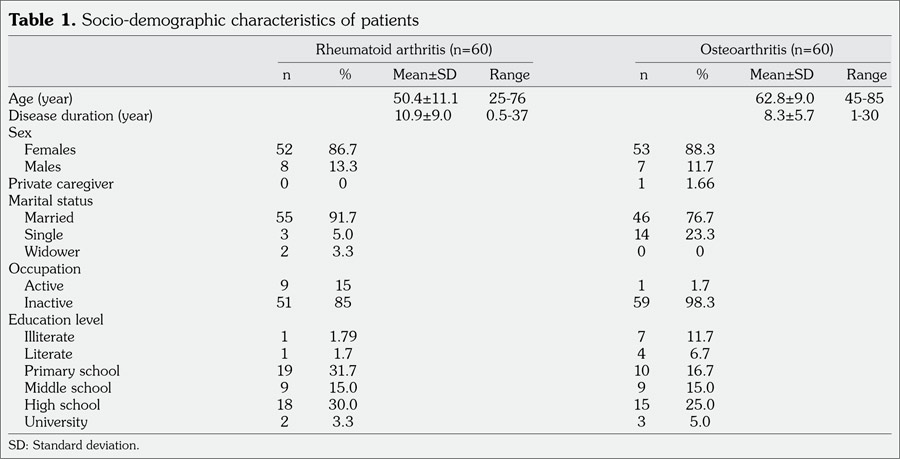900x459 pixels.
Task: Select the 25-76 age range value
Action: [x=509, y=98]
